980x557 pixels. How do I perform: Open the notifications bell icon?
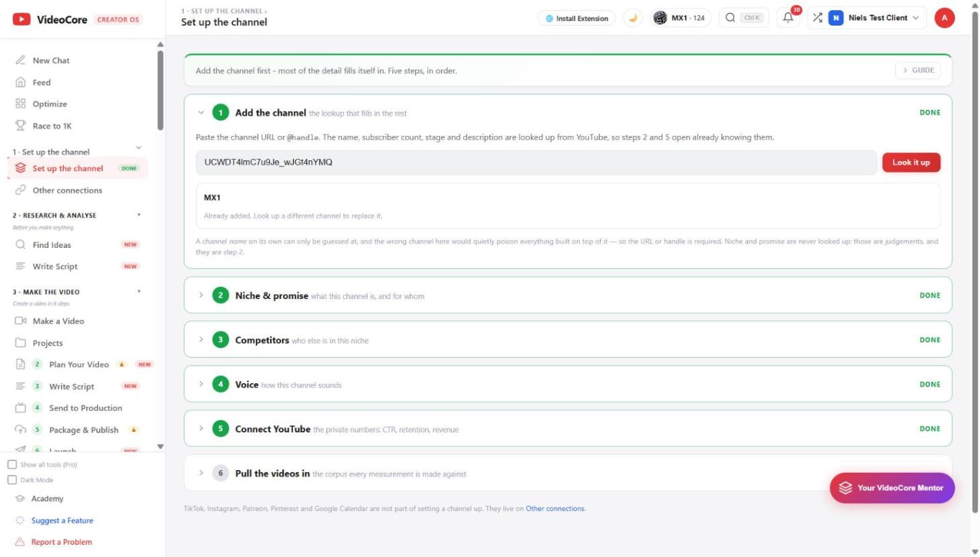click(x=788, y=18)
